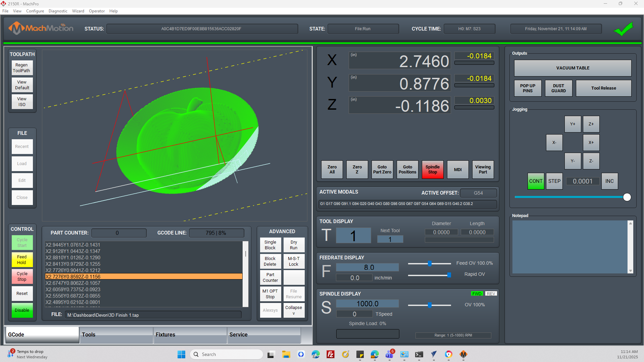Open Microsoft Teams from the taskbar
644x362 pixels.
coord(389,354)
